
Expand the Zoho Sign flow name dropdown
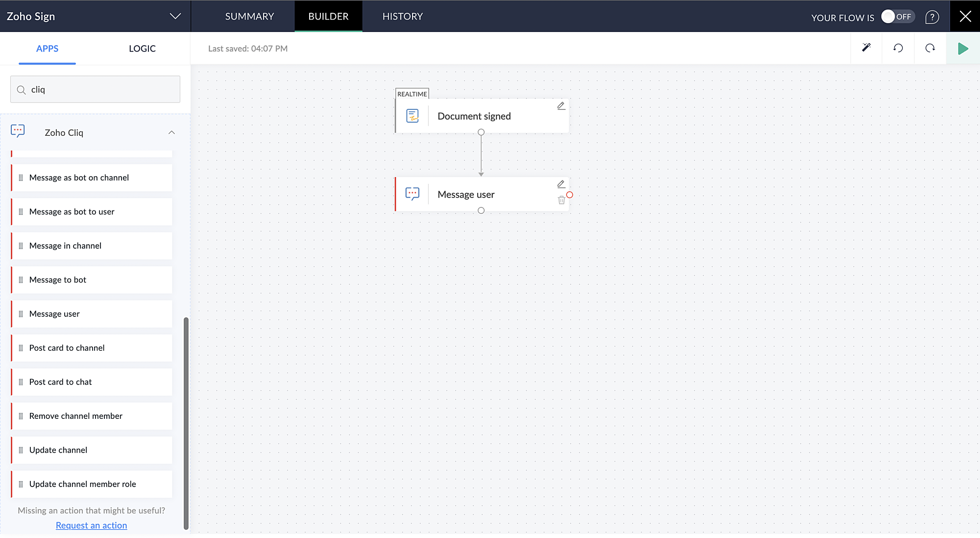pos(175,16)
